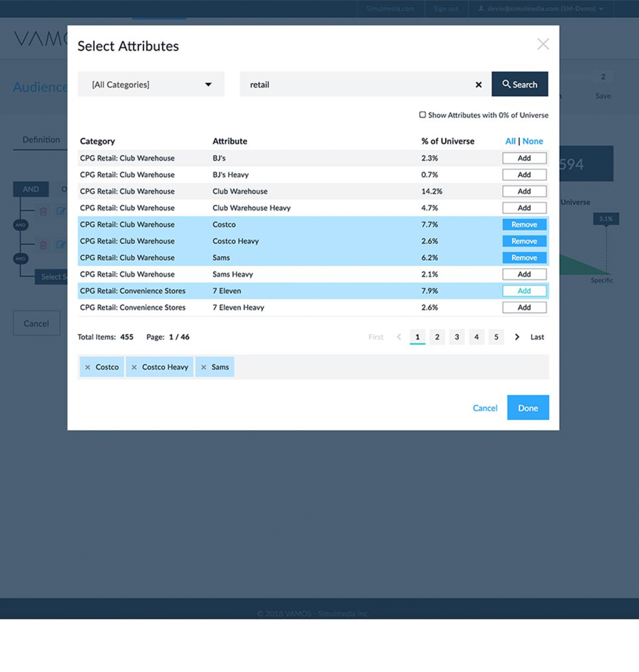Click the 7.9% universe value
639x672 pixels.
pyautogui.click(x=430, y=291)
